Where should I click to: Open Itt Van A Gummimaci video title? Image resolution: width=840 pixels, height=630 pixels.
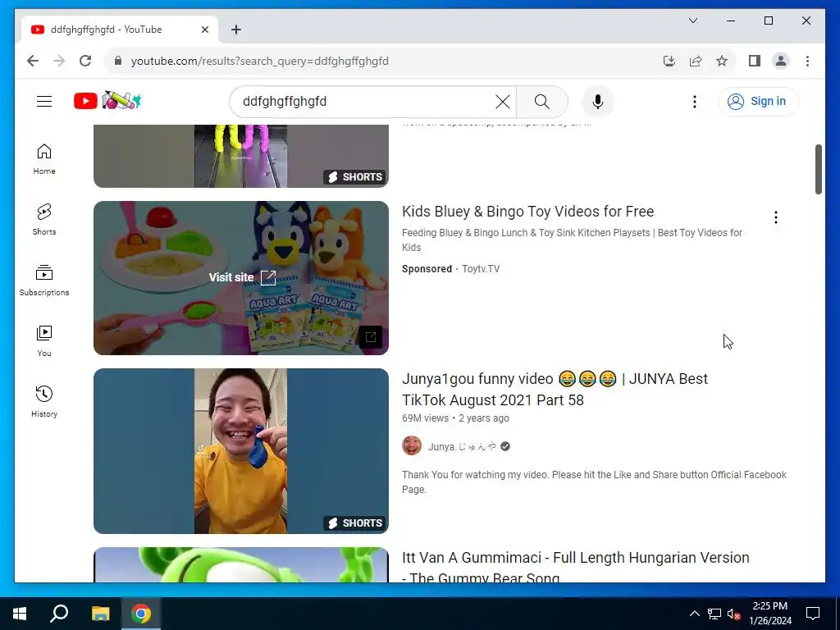575,567
